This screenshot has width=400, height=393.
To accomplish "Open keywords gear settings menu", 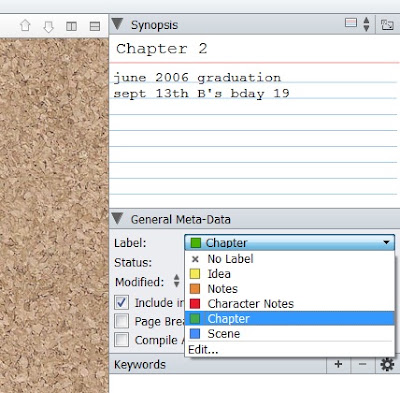I will click(387, 364).
